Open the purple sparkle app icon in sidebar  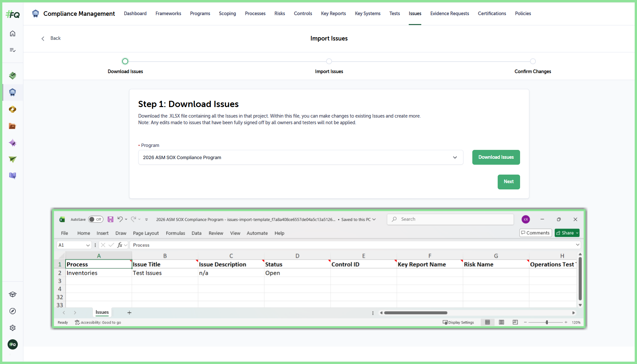13,143
